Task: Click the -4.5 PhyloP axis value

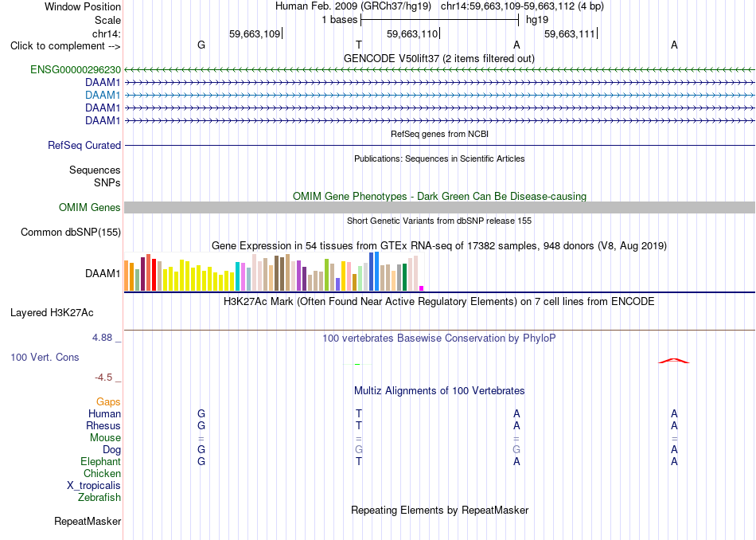Action: [x=103, y=378]
